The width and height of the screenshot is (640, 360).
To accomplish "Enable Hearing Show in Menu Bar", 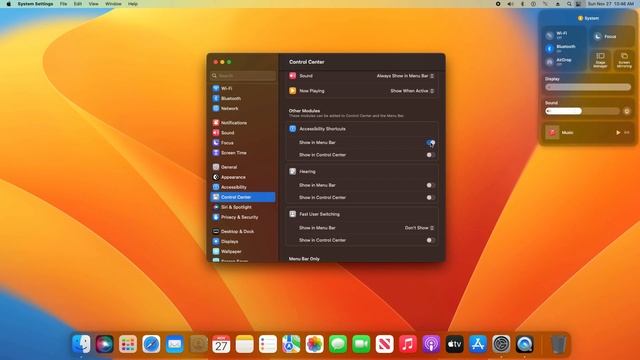I will click(431, 185).
